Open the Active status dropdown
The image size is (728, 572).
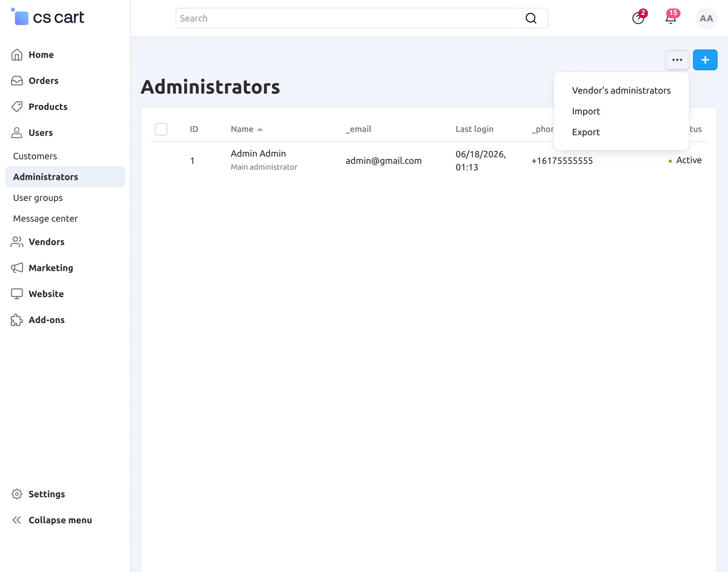(685, 160)
